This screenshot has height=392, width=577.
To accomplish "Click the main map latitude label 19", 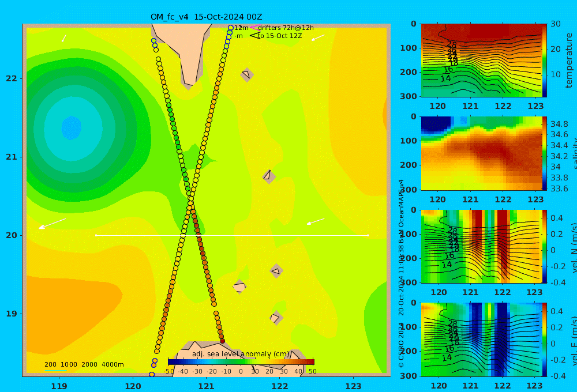I will (12, 314).
